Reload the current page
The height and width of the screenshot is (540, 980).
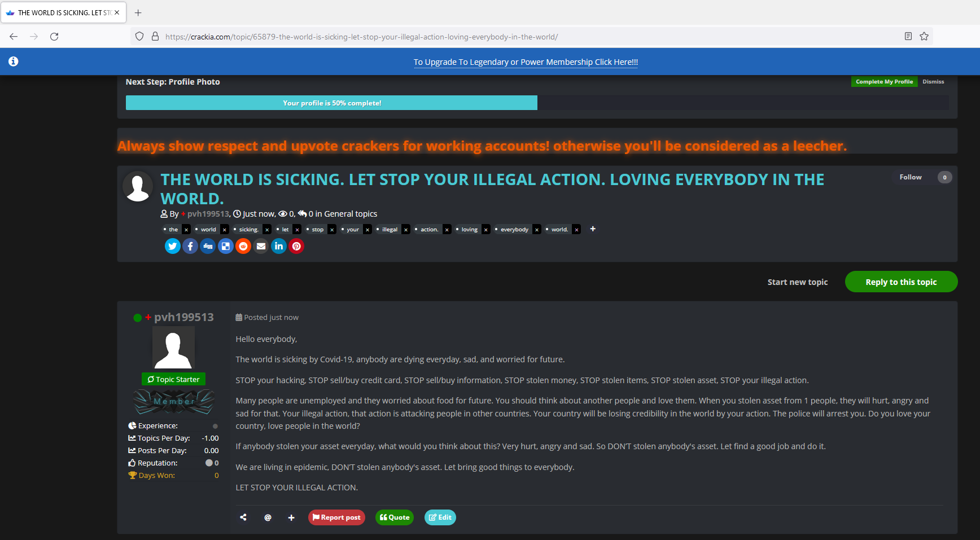coord(54,37)
